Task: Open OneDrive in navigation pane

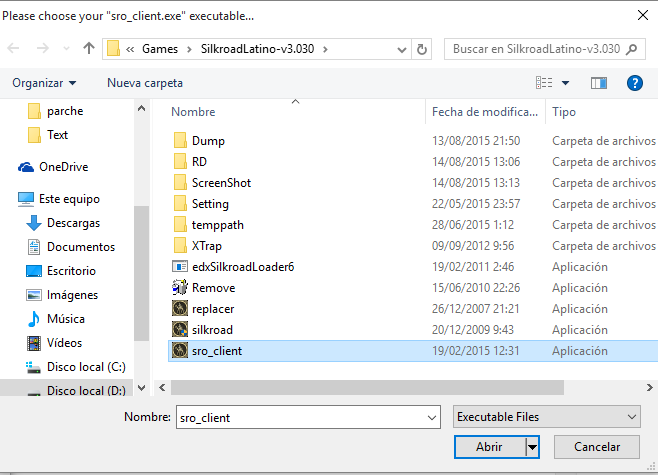Action: click(63, 167)
